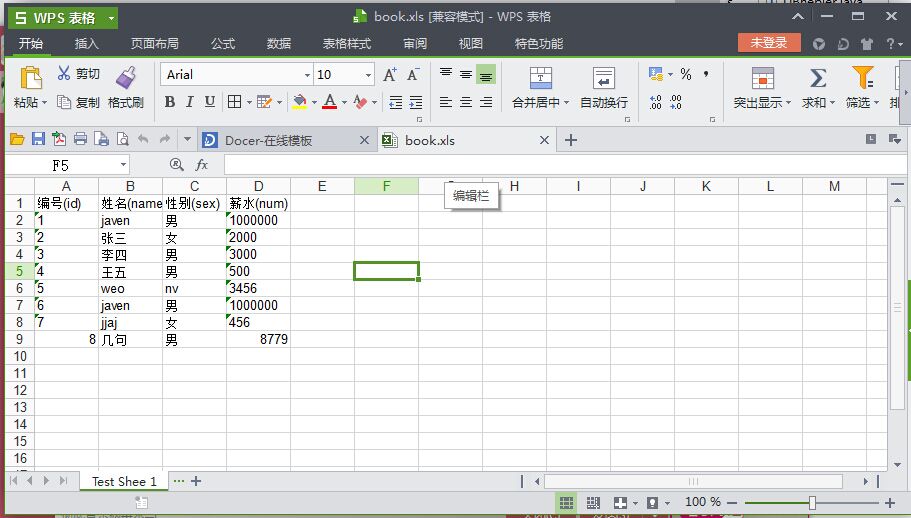Expand the Paste options arrow
Viewport: 911px width, 518px height.
pos(44,103)
